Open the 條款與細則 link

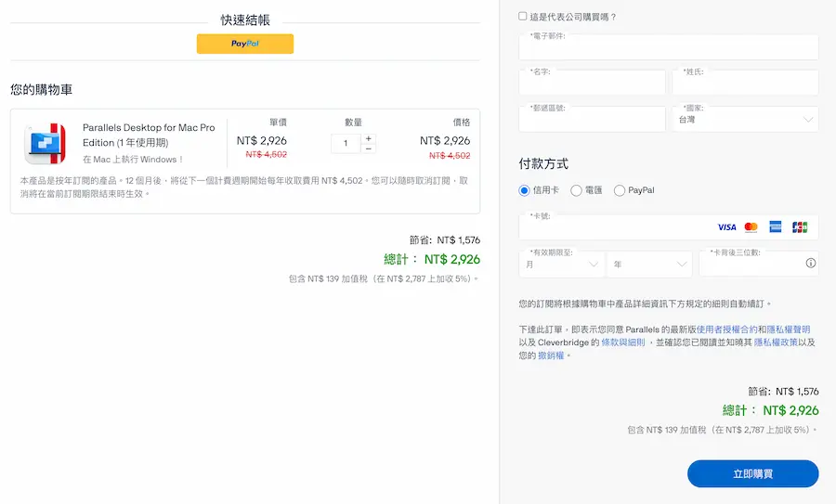click(x=622, y=342)
